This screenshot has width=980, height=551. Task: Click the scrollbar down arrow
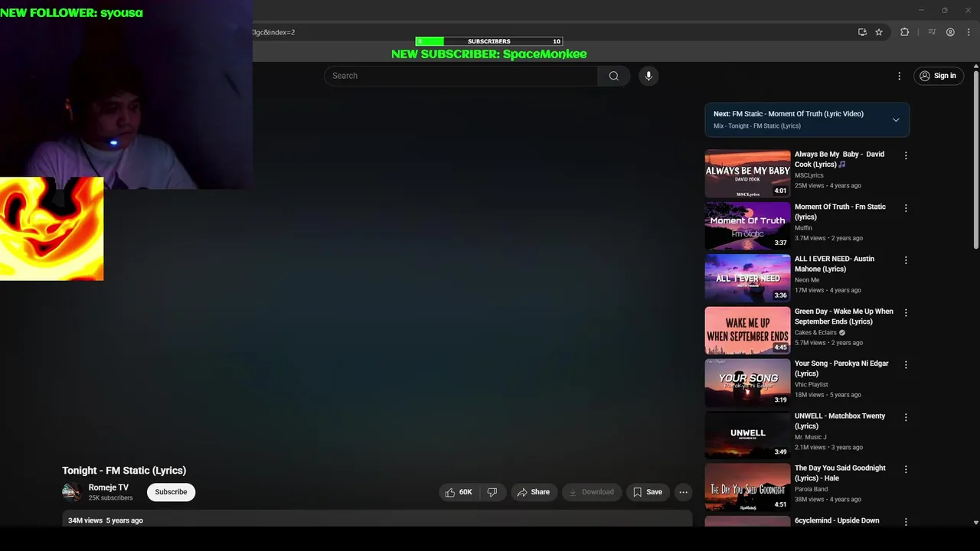[x=975, y=523]
